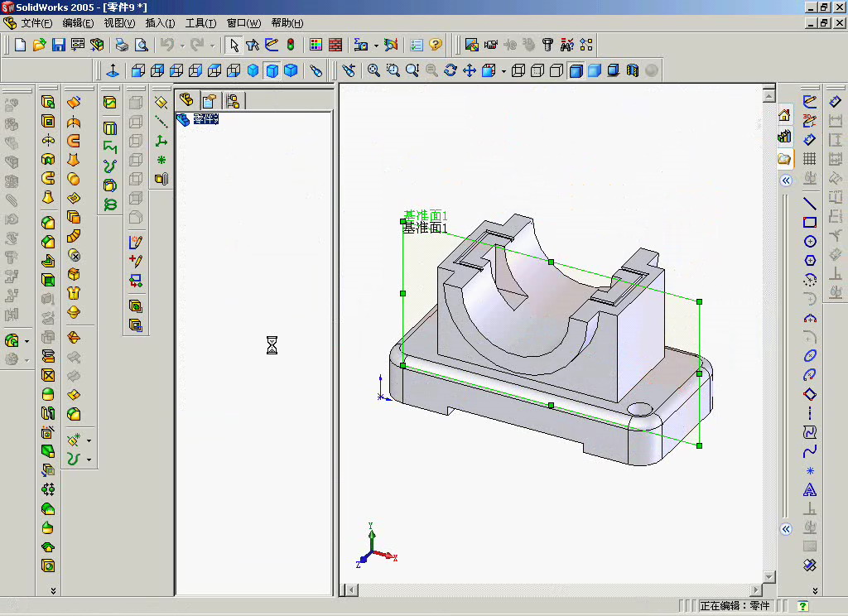The image size is (848, 616).
Task: Toggle Wireframe display mode
Action: 518,70
